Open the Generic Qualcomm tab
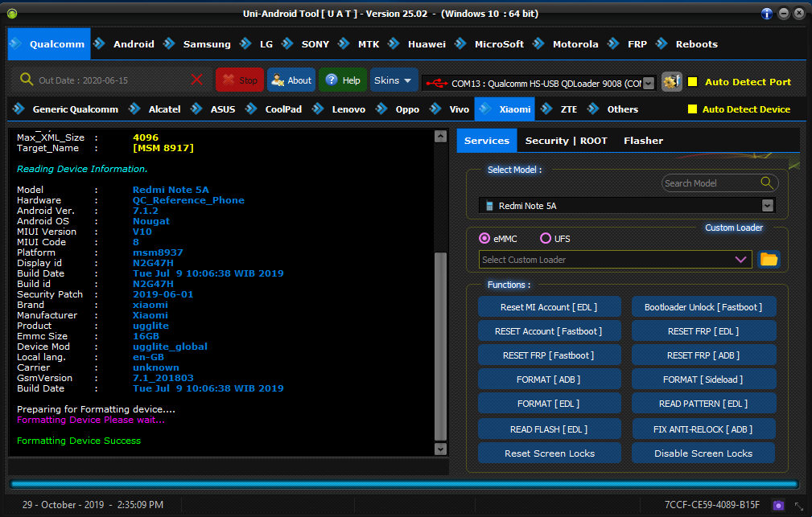 pos(75,109)
